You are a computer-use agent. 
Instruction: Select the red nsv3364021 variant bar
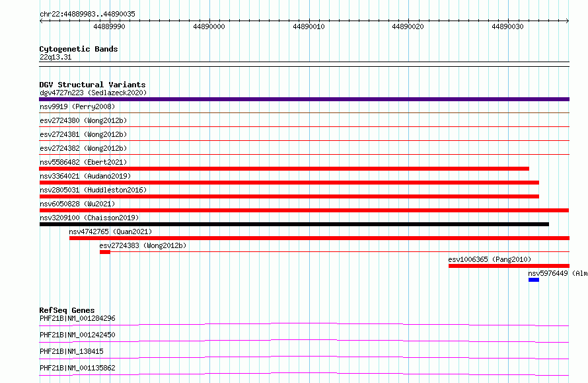point(289,183)
